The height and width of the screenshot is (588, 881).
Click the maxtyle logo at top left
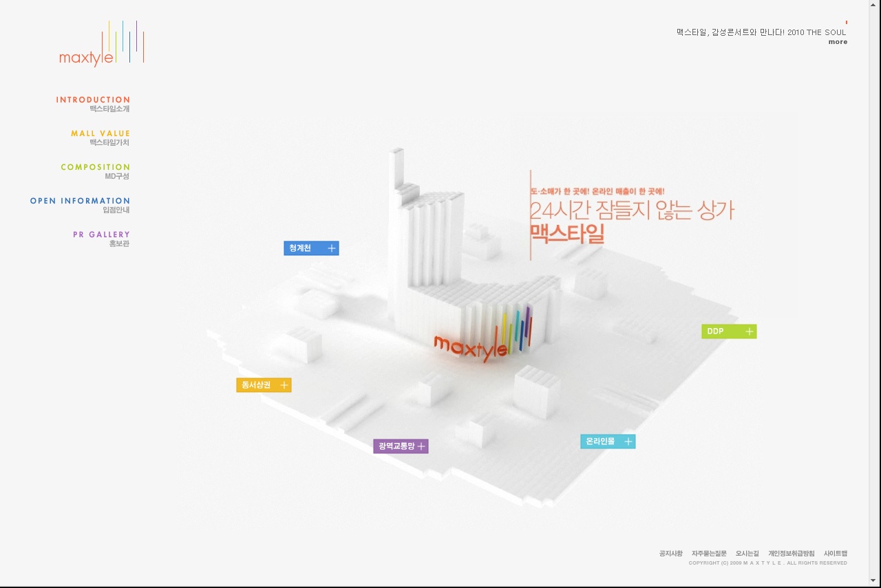pos(102,44)
